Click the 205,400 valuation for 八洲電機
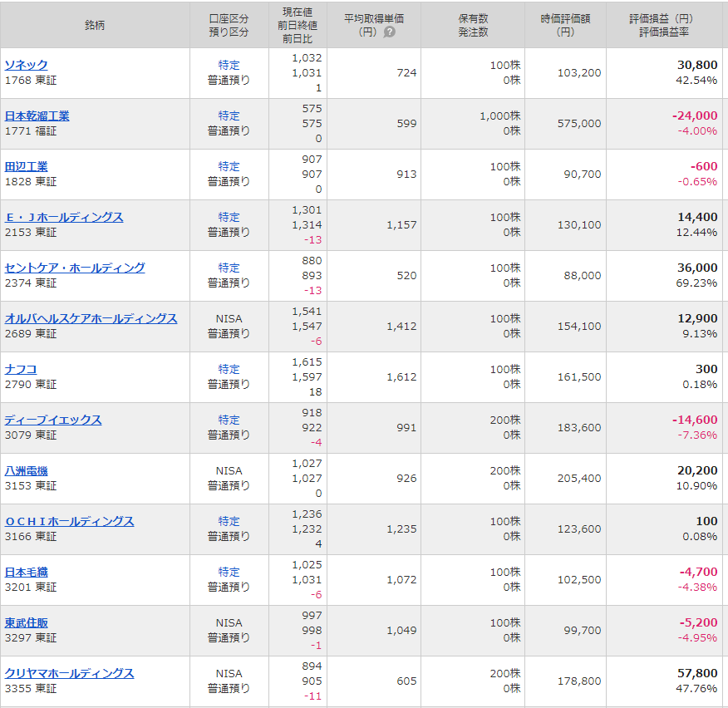 pos(579,478)
